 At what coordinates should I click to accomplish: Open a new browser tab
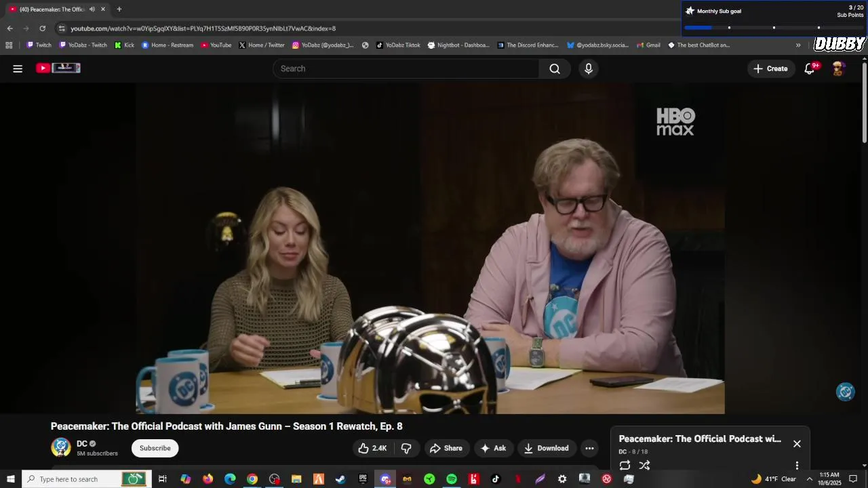[119, 9]
